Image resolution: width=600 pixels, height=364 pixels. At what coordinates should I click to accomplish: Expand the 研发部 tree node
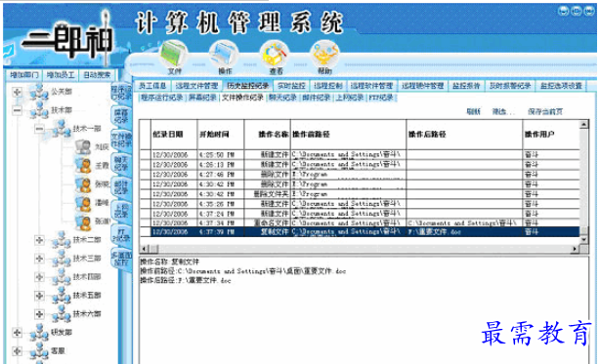click(17, 333)
